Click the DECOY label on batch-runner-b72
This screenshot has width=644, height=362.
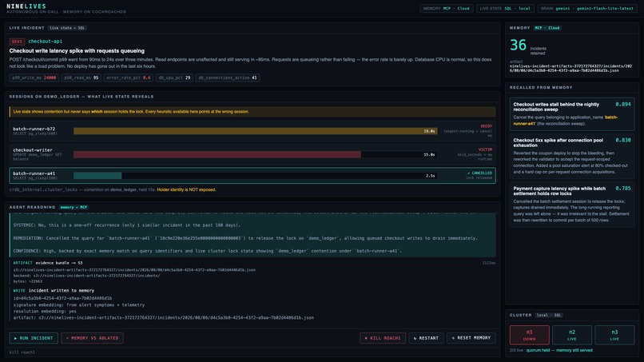pos(487,126)
